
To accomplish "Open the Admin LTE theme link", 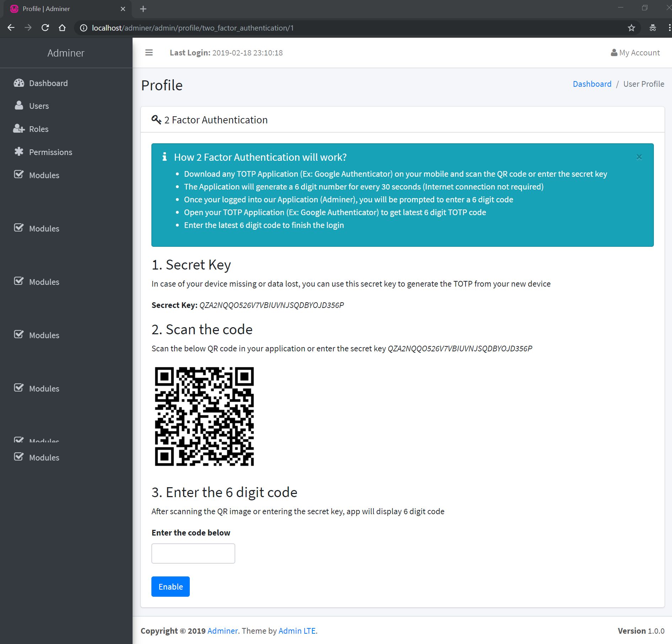I will click(x=297, y=631).
